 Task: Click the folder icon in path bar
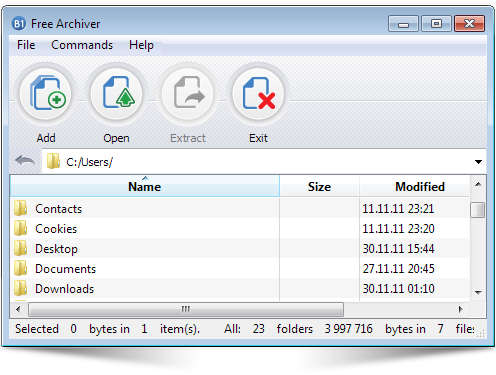tap(53, 161)
